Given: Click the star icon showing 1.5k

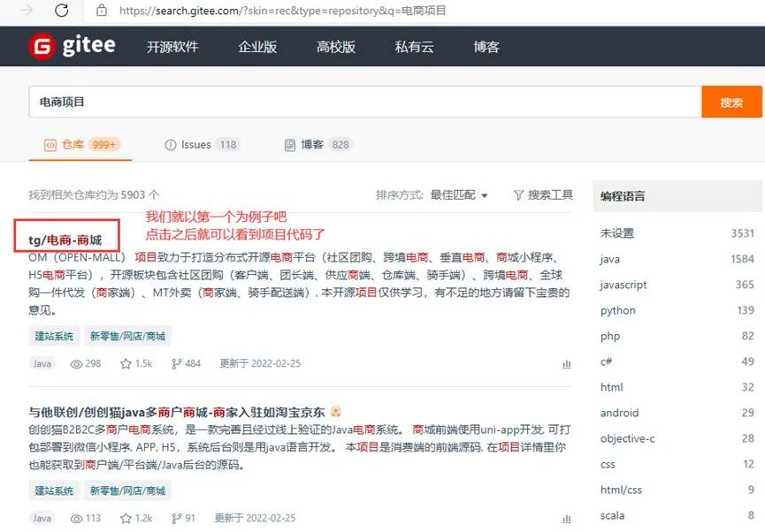Looking at the screenshot, I should point(126,364).
